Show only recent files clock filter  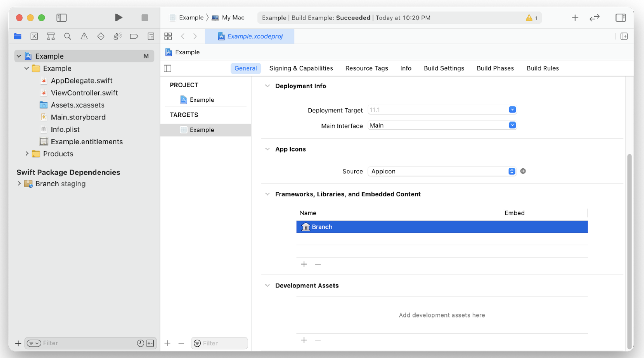tap(140, 343)
